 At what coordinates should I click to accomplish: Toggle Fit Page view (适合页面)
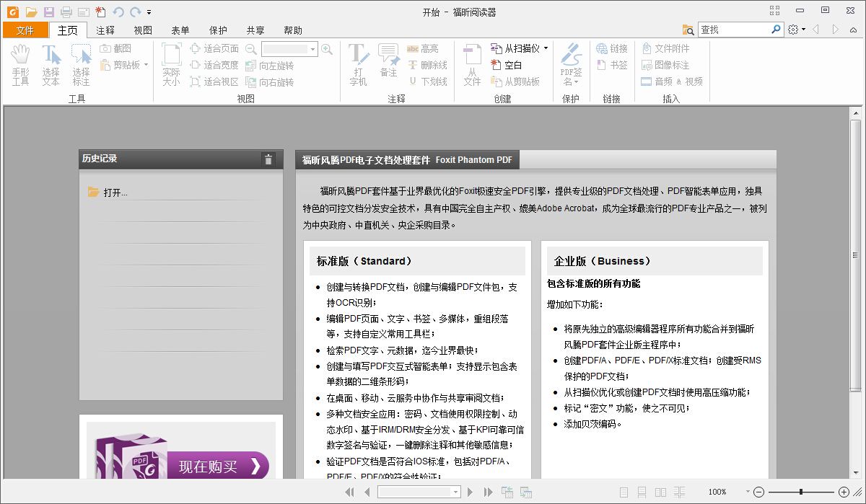pyautogui.click(x=214, y=48)
